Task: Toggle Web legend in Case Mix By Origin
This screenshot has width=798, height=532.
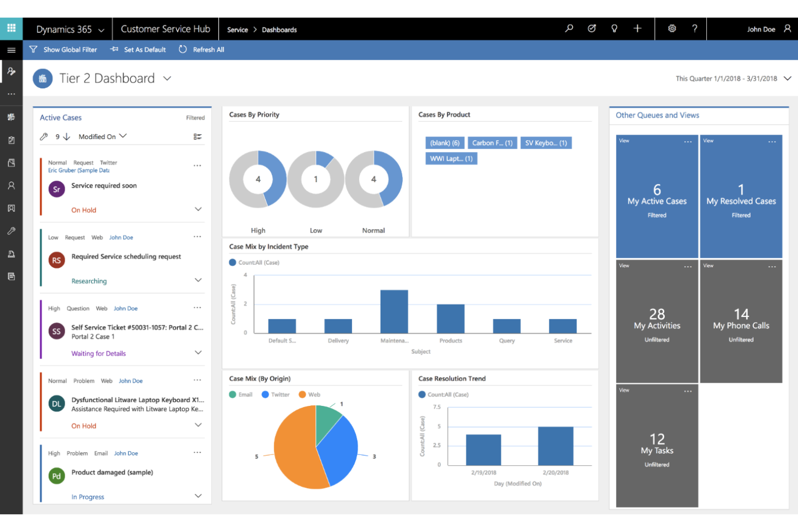Action: pos(309,395)
